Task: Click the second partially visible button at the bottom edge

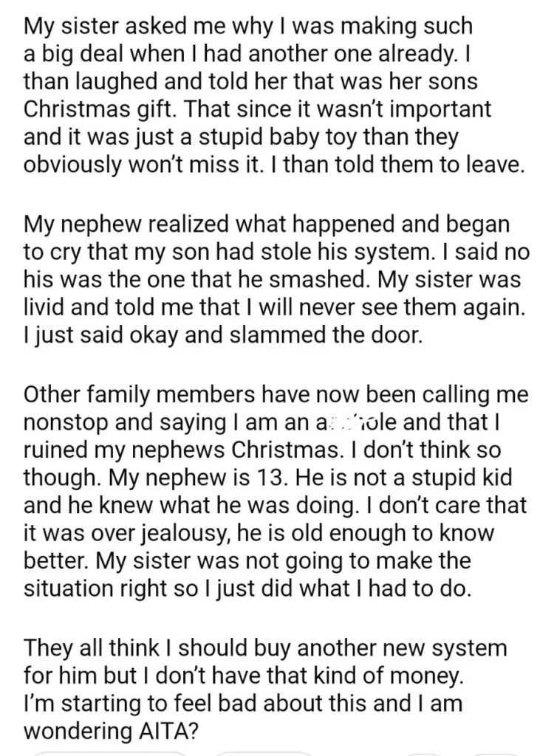Action: pyautogui.click(x=265, y=754)
